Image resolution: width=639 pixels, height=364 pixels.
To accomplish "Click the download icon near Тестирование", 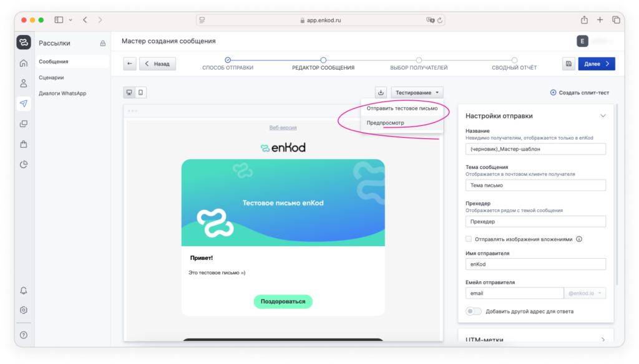I will (x=381, y=92).
